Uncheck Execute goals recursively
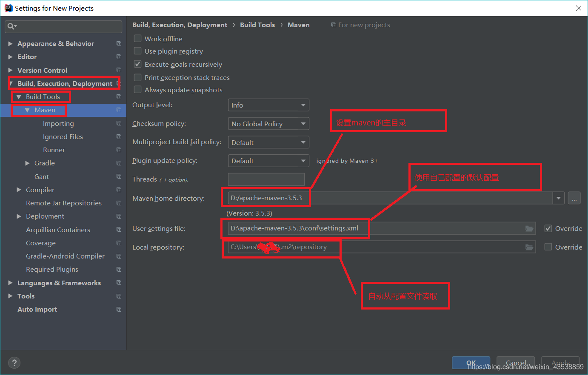The height and width of the screenshot is (375, 588). coord(137,64)
